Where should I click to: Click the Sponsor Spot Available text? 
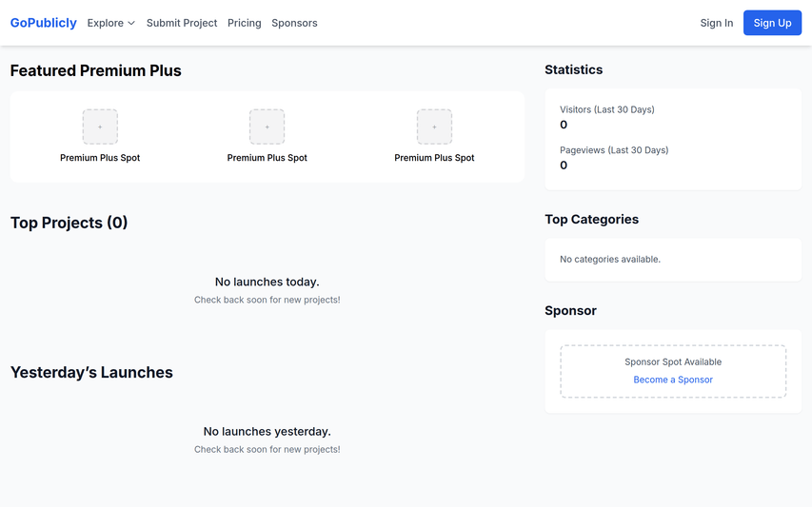tap(673, 361)
